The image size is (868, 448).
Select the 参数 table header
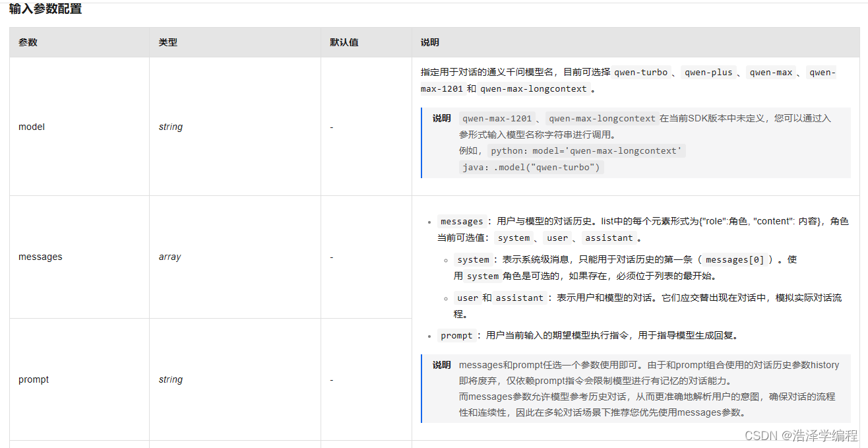[27, 42]
